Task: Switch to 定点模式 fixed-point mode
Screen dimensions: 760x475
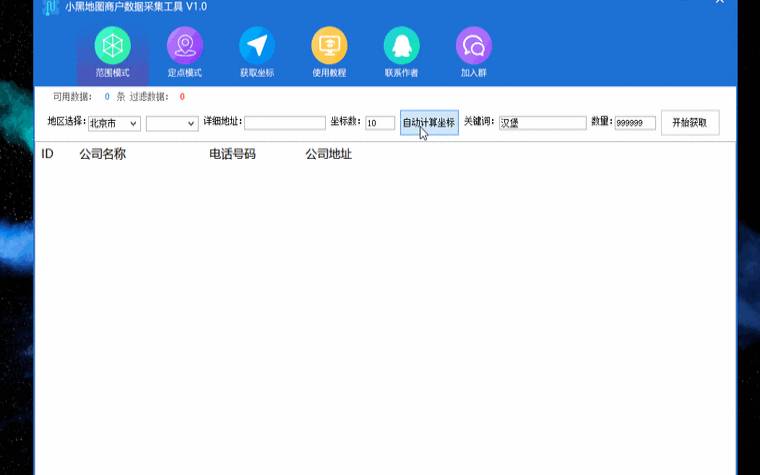Action: tap(185, 52)
